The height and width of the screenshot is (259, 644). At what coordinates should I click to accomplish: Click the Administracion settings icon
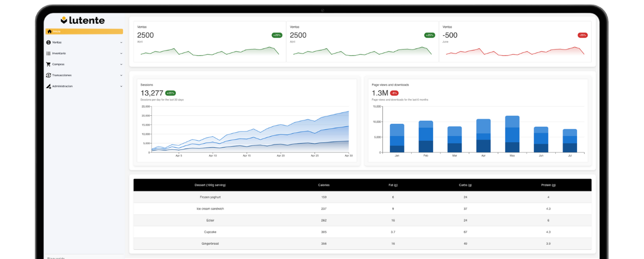[x=49, y=86]
